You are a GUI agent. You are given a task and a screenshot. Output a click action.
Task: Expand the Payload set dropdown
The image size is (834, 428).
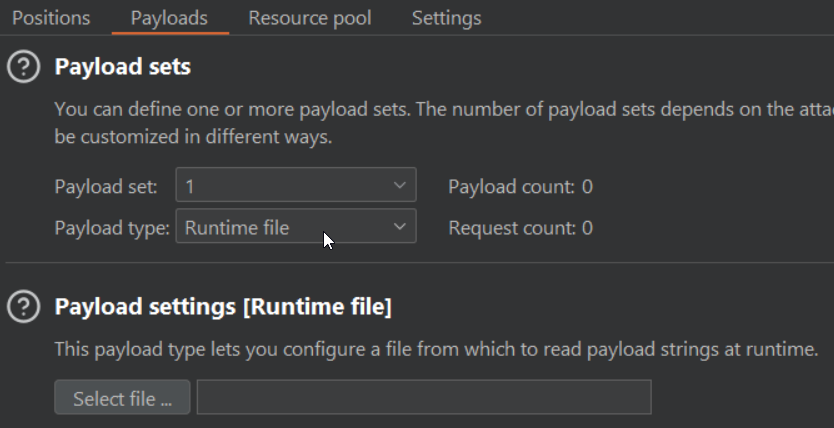(296, 185)
